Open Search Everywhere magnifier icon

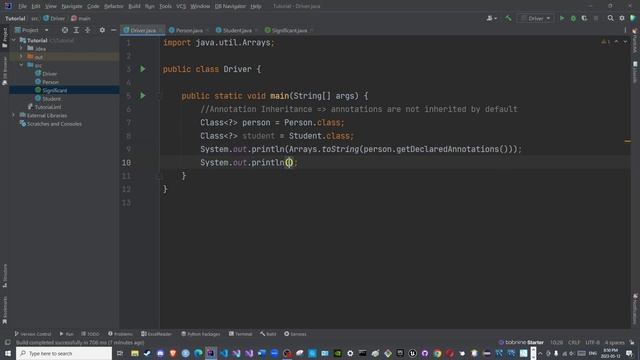[x=611, y=18]
